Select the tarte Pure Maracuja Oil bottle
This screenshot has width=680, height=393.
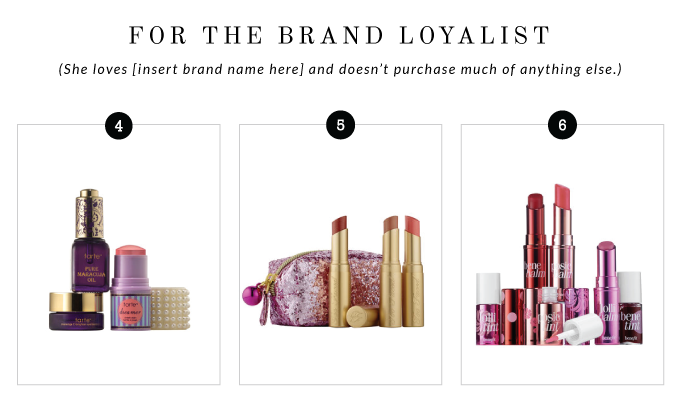90,240
